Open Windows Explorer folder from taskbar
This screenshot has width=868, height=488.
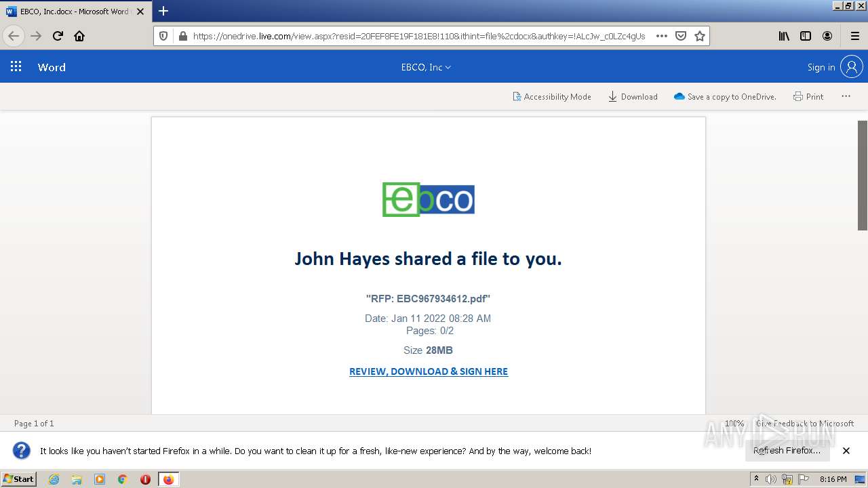(77, 479)
